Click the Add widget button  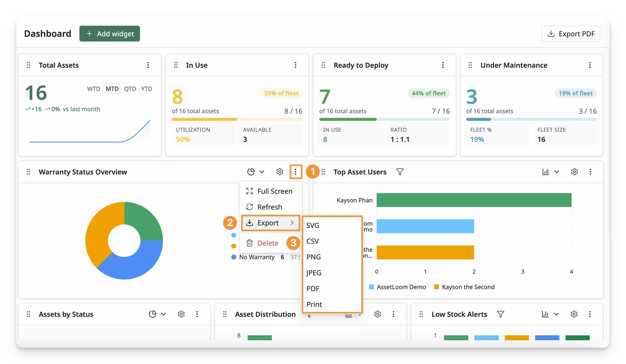click(110, 34)
